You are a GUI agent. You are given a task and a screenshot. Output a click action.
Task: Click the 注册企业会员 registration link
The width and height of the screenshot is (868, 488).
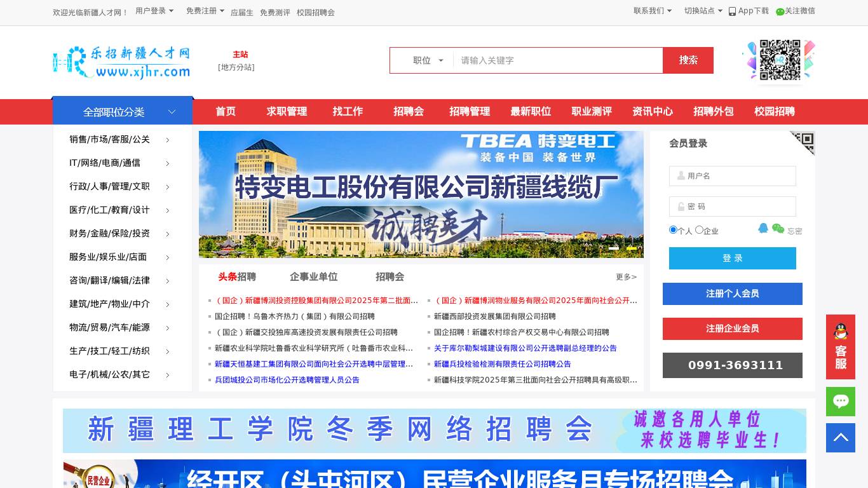click(x=733, y=329)
